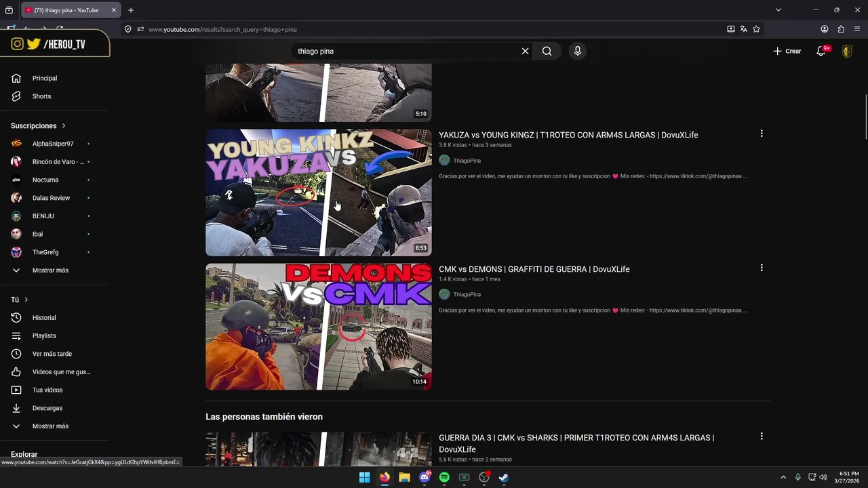Screen dimensions: 868x488
Task: Expand the Suscripciones section chevron
Action: [x=64, y=125]
